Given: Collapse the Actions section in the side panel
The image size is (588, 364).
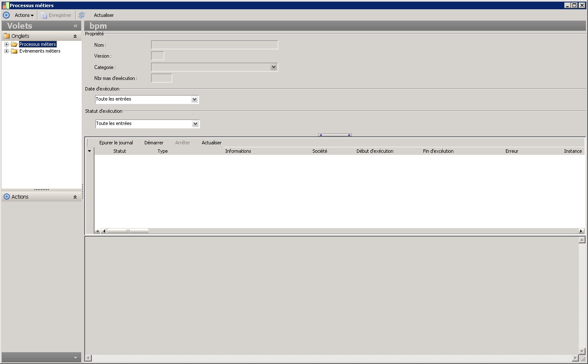Looking at the screenshot, I should point(75,197).
